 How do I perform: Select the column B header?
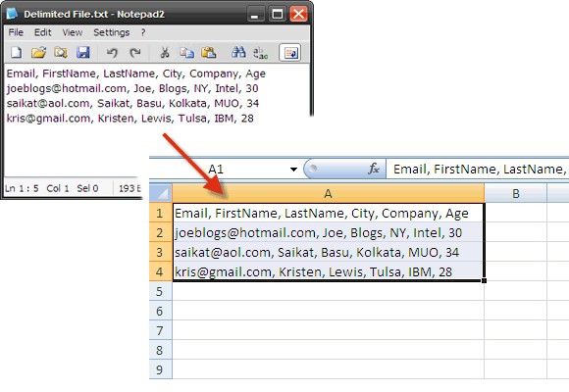tap(515, 193)
